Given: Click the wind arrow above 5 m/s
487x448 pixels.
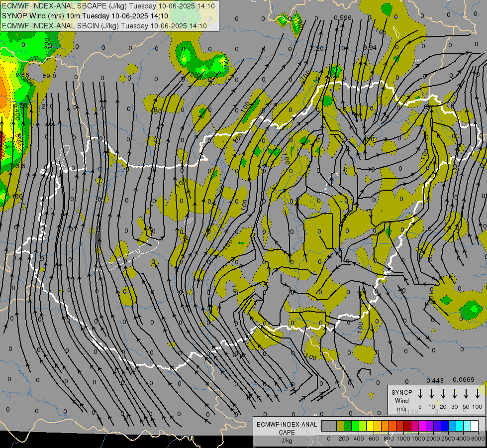Looking at the screenshot, I should pos(420,394).
